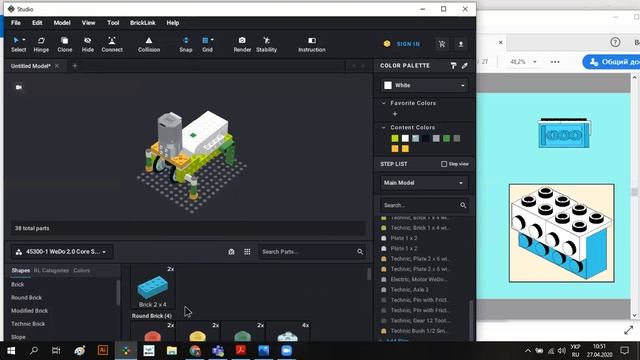The image size is (640, 360).
Task: Switch to the BL Categories tab
Action: 51,270
